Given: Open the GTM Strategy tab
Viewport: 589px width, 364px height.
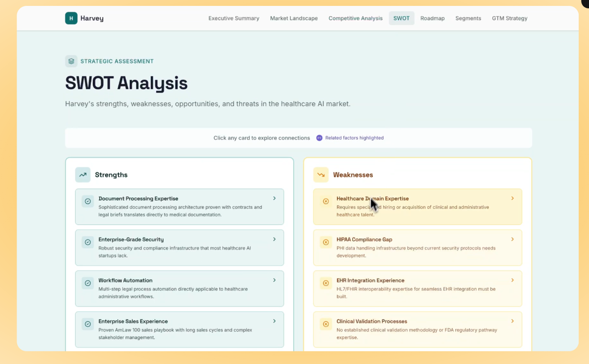Looking at the screenshot, I should (x=509, y=18).
